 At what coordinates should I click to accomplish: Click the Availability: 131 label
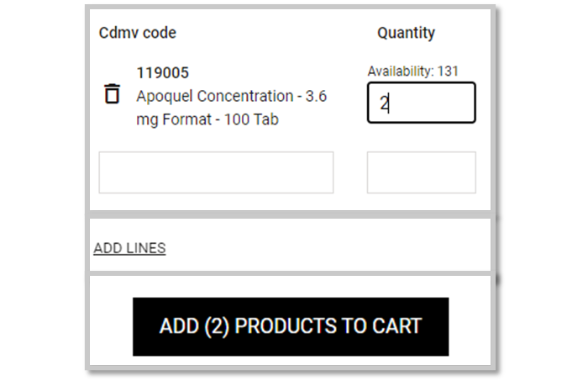click(413, 71)
